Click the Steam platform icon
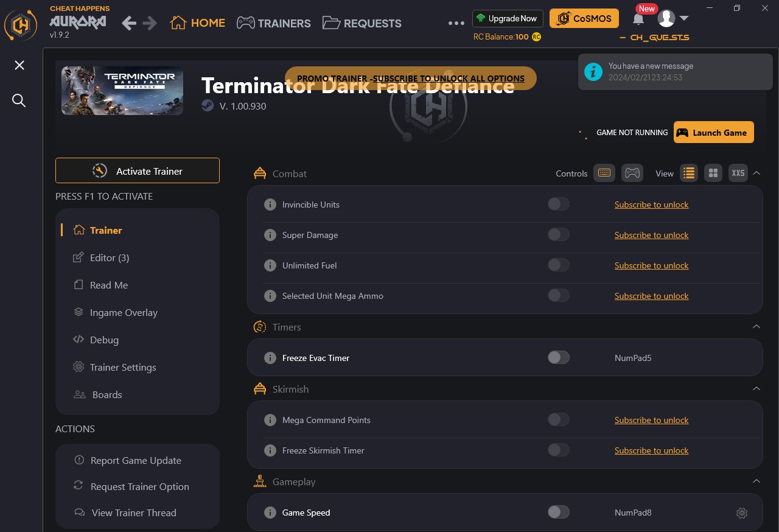 pyautogui.click(x=208, y=106)
